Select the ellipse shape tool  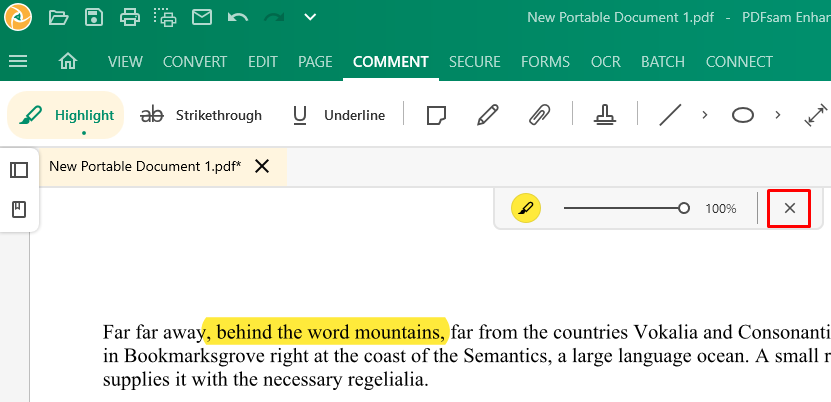[742, 115]
